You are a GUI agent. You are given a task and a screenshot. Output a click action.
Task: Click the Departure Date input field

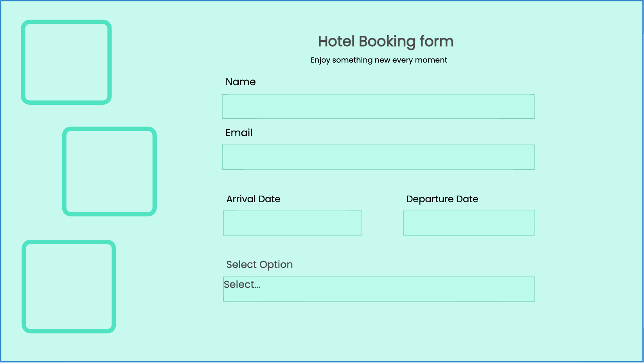pyautogui.click(x=469, y=223)
